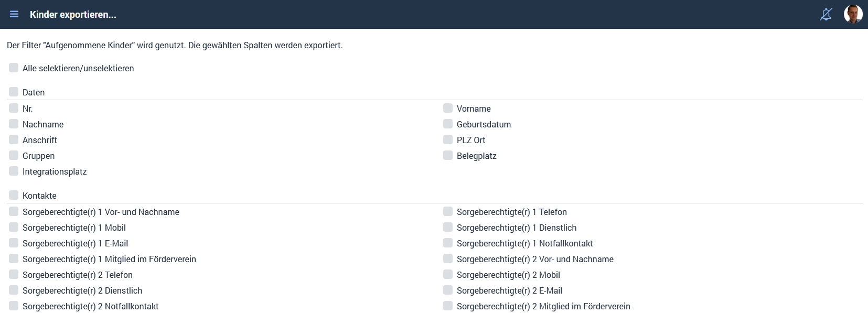Check the Daten group checkbox

coord(14,92)
